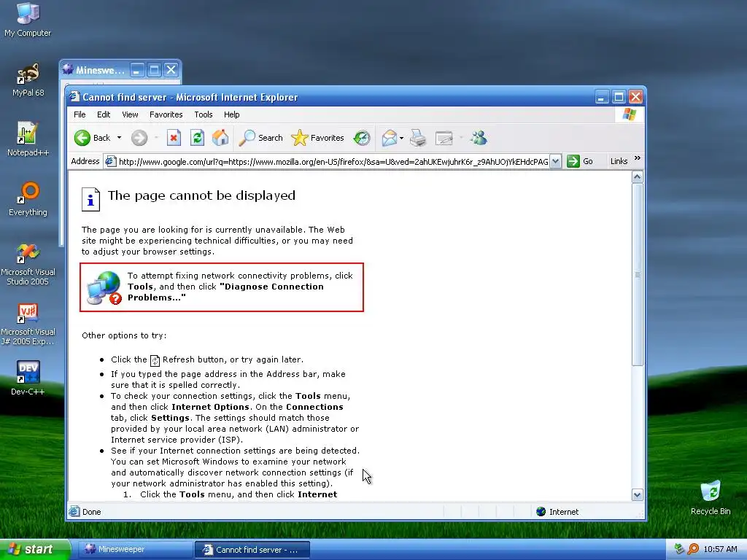The height and width of the screenshot is (560, 747).
Task: Minimize the Minesweeper window
Action: click(136, 71)
